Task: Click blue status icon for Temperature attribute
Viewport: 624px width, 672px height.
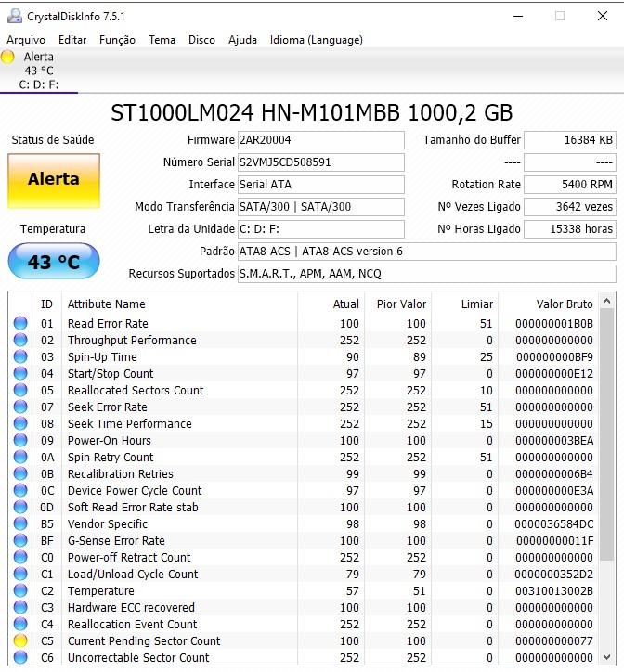Action: (20, 591)
